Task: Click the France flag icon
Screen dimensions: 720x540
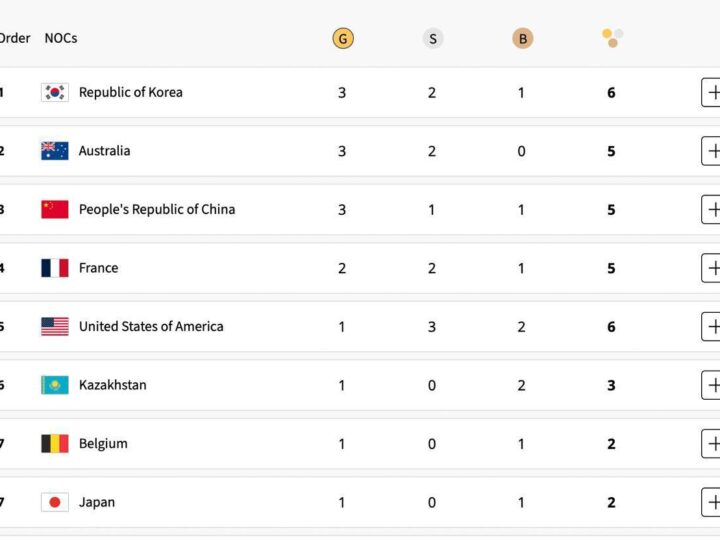Action: (55, 268)
